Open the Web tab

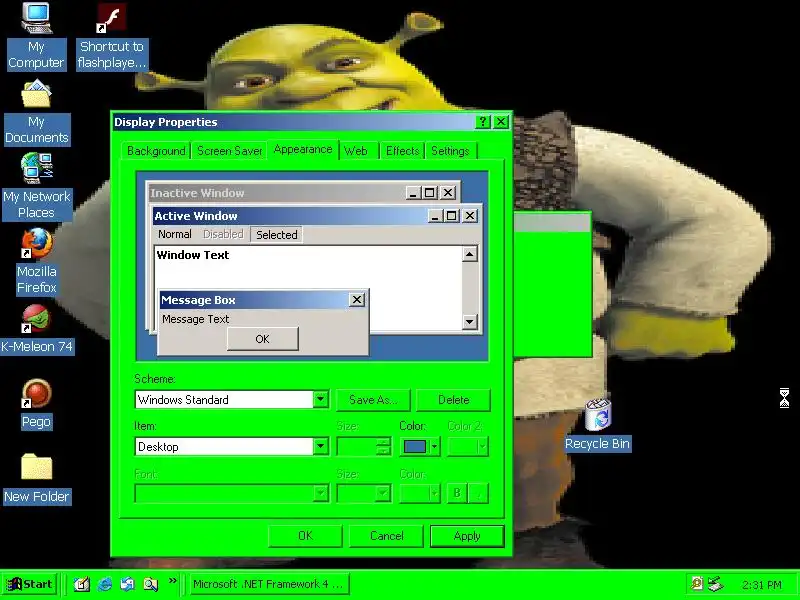click(x=356, y=151)
